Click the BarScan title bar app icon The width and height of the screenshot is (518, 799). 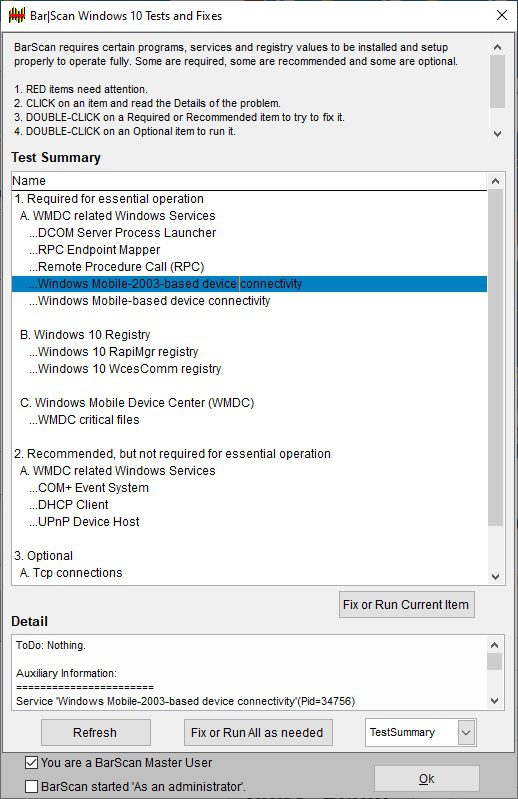(16, 15)
